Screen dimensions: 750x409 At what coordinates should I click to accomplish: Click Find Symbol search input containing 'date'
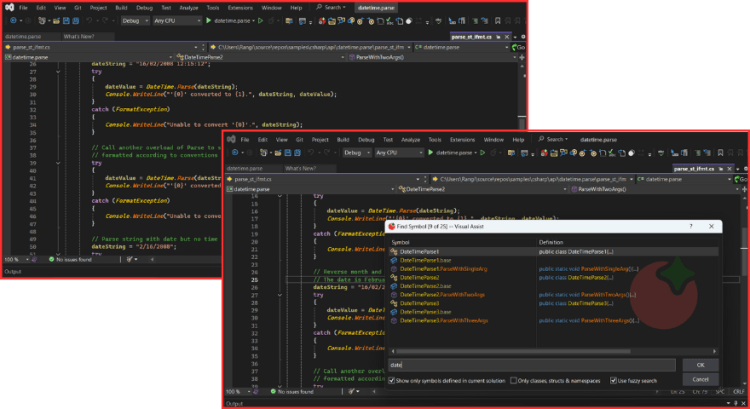532,365
